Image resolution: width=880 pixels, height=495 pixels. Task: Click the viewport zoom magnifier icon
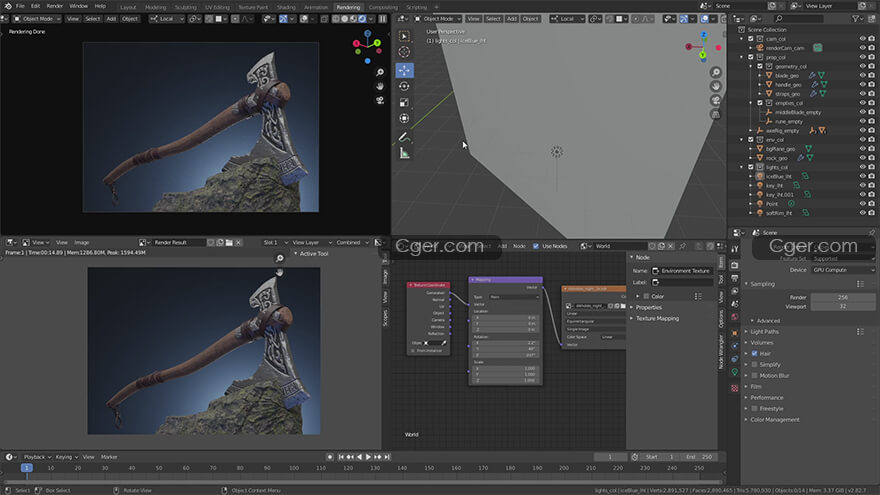tap(716, 73)
